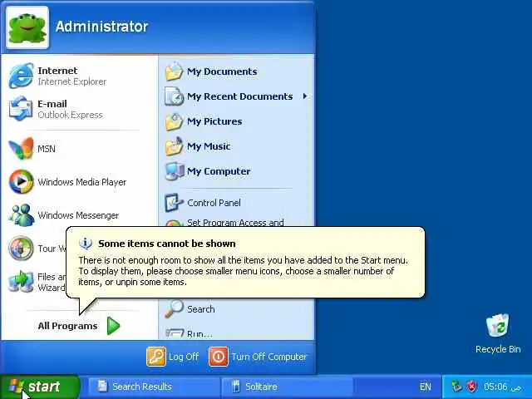The height and width of the screenshot is (399, 532).
Task: Click the My Recent Documents icon
Action: click(175, 96)
